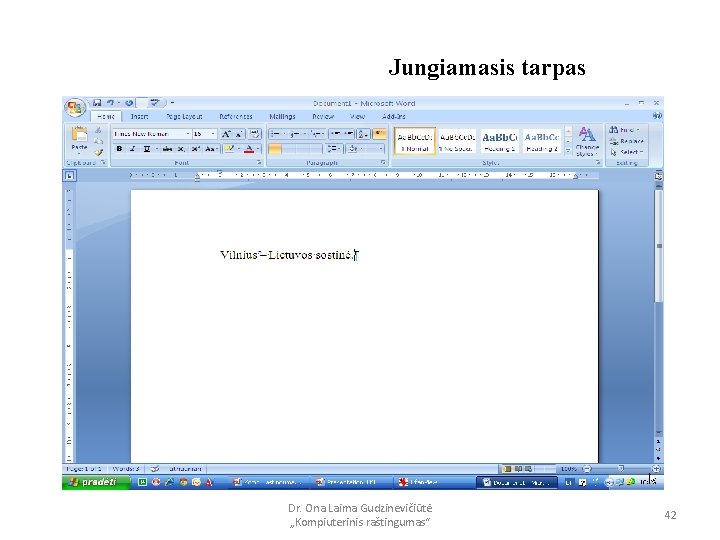Apply strikethrough to text

tap(167, 149)
